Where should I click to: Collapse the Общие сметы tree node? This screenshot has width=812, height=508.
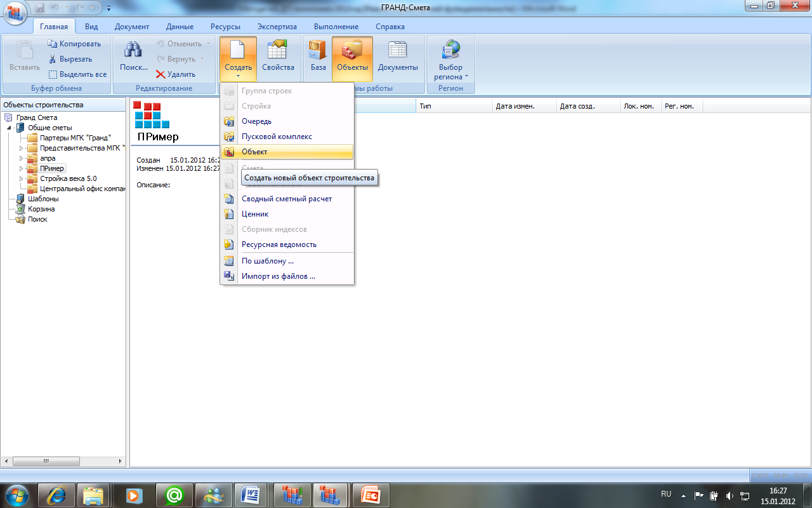point(10,128)
